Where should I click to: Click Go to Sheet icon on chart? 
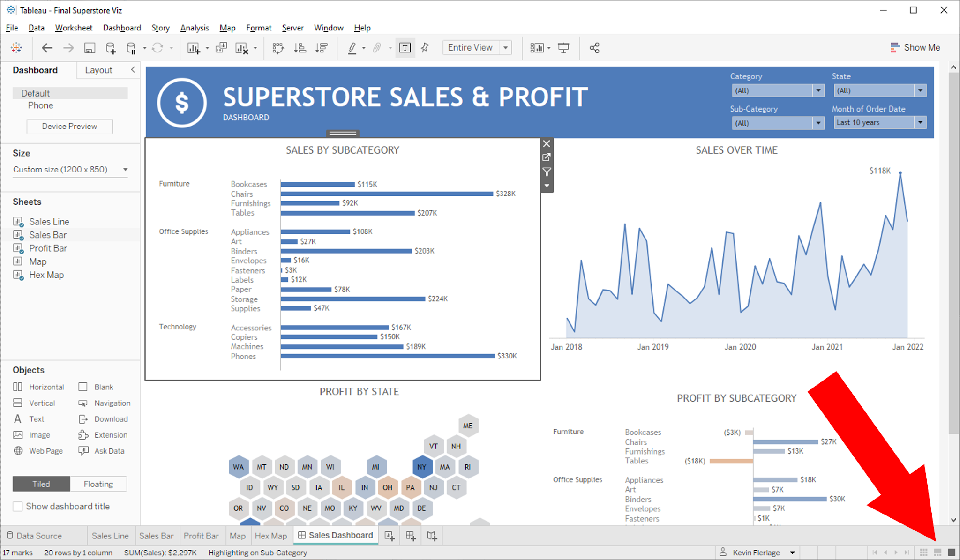[547, 157]
